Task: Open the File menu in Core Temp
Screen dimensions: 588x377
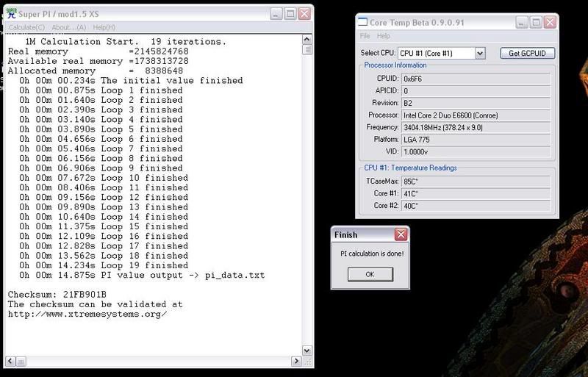Action: [x=365, y=36]
